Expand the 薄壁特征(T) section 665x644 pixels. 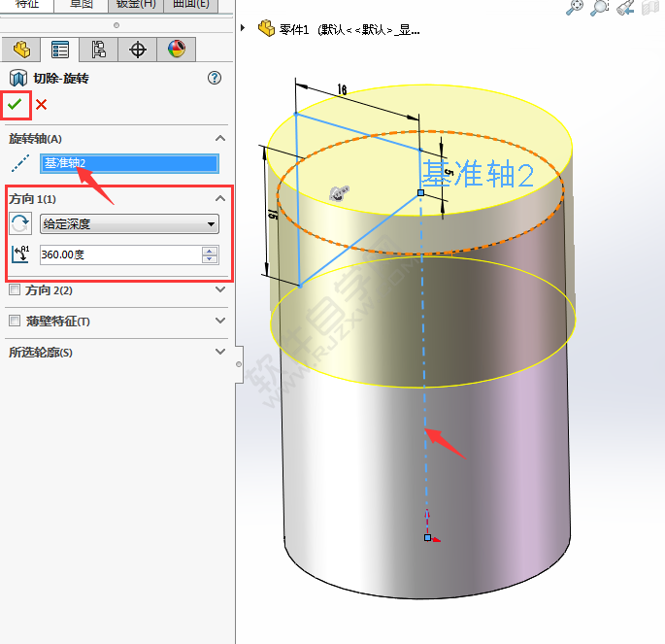[x=220, y=321]
